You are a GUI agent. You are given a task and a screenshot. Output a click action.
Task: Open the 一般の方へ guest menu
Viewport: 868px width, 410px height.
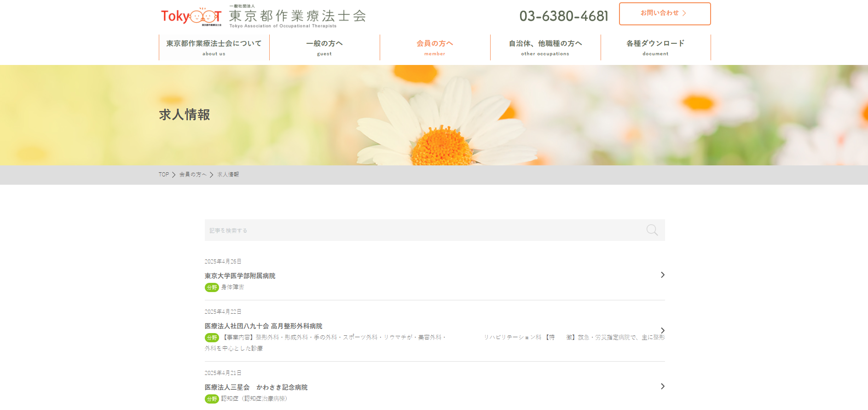[324, 47]
